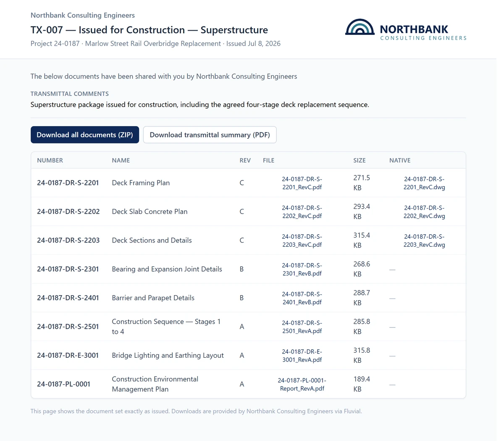Screen dimensions: 504x441
Task: Download native 24-0187-DR-S-2202_RevC.dwg
Action: [x=424, y=212]
